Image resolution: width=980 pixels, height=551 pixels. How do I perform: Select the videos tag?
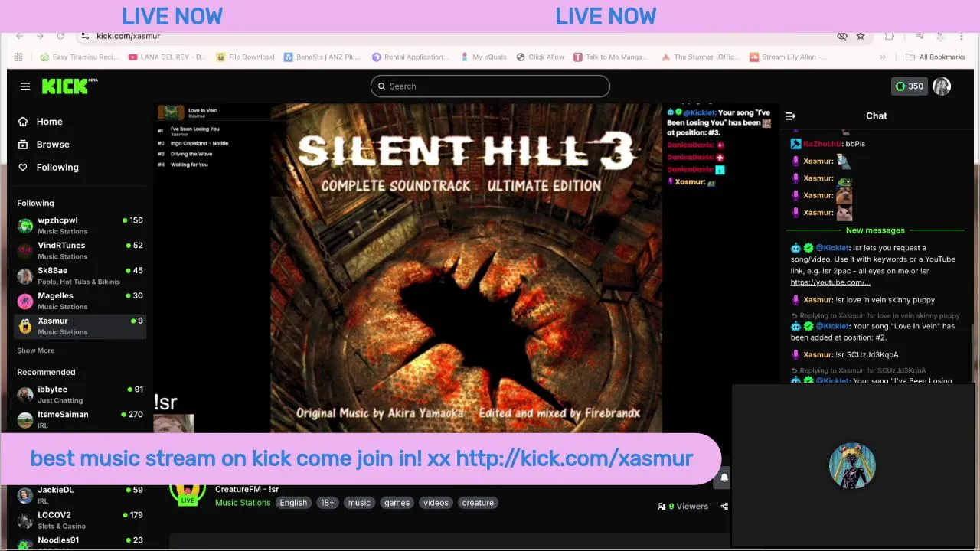click(436, 503)
